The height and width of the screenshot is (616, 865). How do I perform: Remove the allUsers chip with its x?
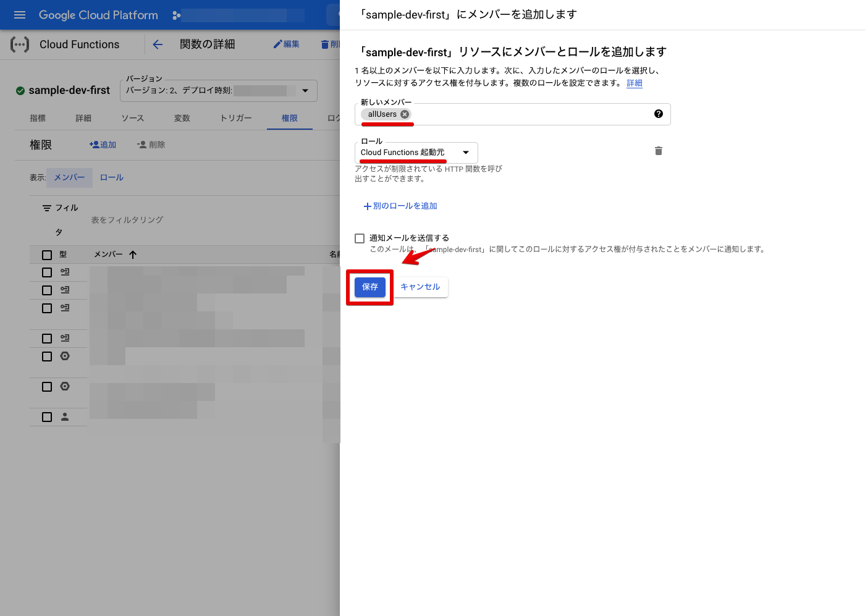(x=405, y=114)
